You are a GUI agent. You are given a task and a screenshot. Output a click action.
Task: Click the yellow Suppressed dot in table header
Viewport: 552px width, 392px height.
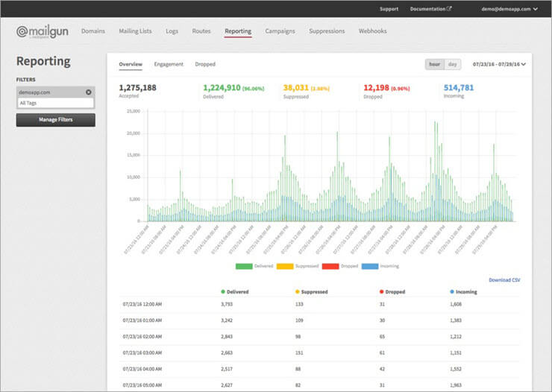coord(298,292)
